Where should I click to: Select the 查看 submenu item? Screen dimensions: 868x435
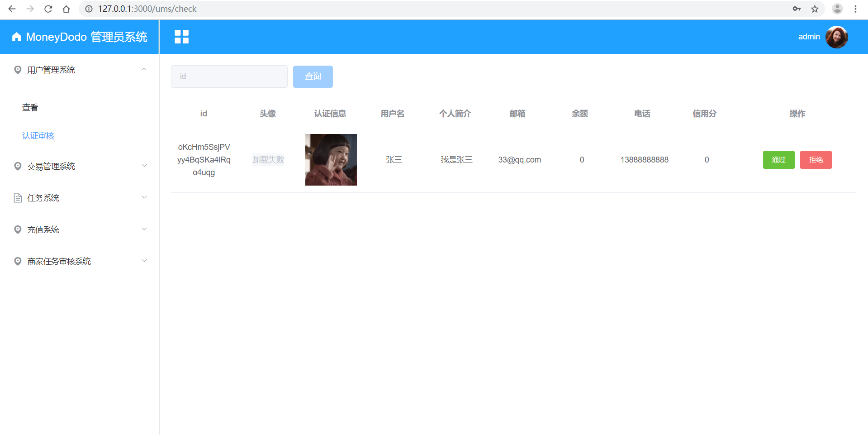click(30, 107)
